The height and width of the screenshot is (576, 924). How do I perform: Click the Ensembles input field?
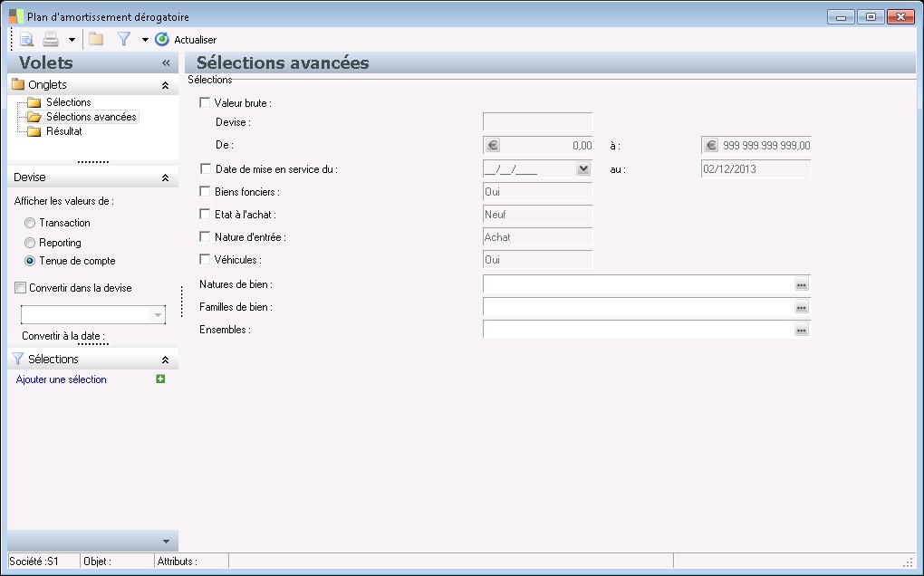pos(639,330)
